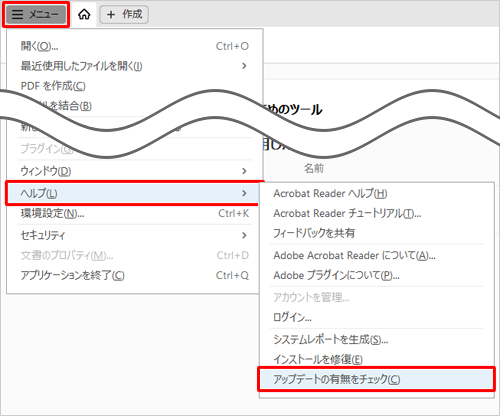Open Adobe プラグインについて(P)...
The image size is (500, 416).
(x=377, y=275)
